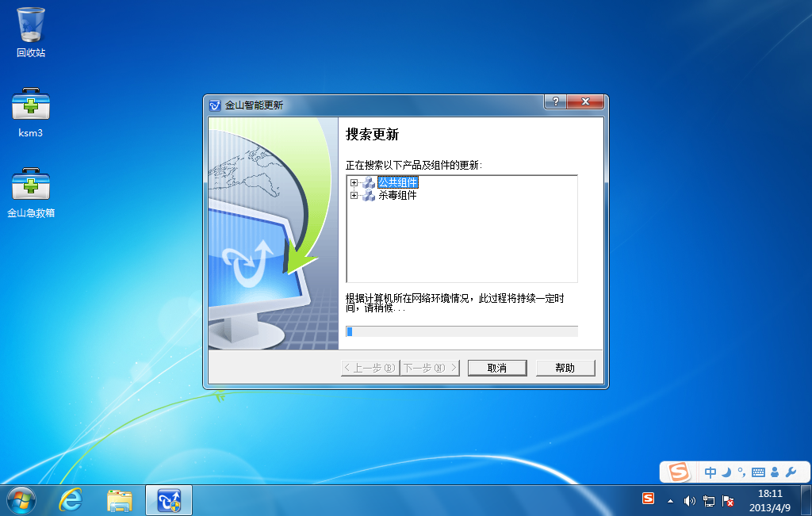This screenshot has width=812, height=516.
Task: Click the 取消 cancel button
Action: [x=497, y=368]
